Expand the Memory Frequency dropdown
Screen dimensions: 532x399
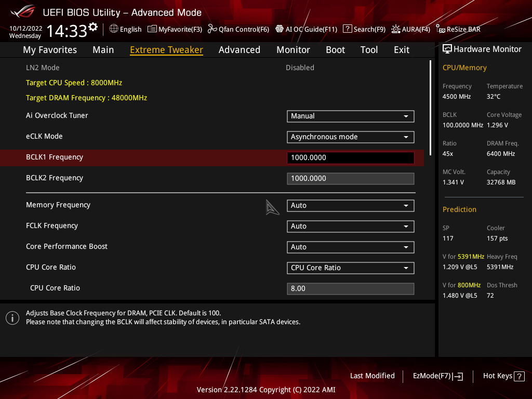[350, 206]
